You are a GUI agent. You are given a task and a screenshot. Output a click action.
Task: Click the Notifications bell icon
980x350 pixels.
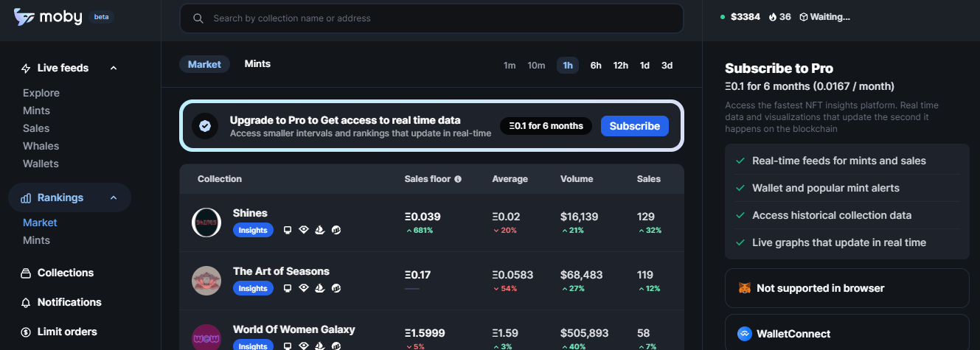(x=26, y=303)
